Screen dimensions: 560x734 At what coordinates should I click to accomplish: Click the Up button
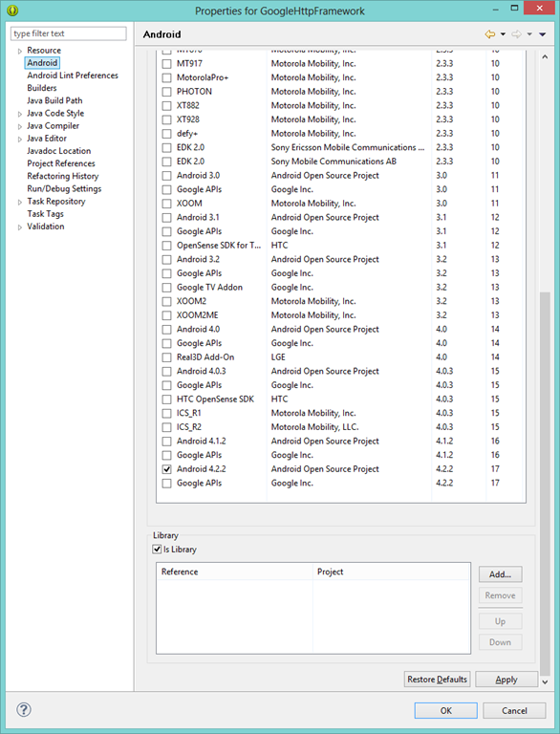pyautogui.click(x=500, y=621)
